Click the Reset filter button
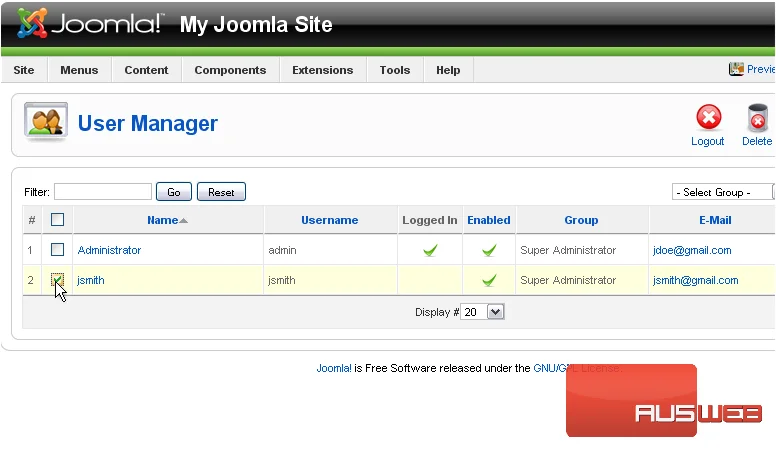776x450 pixels. point(221,192)
